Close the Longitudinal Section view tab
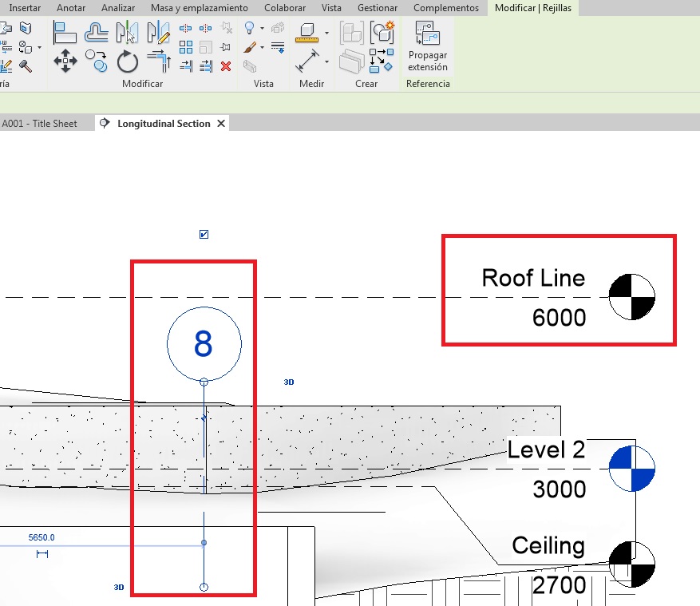Viewport: 700px width, 606px height. (221, 124)
